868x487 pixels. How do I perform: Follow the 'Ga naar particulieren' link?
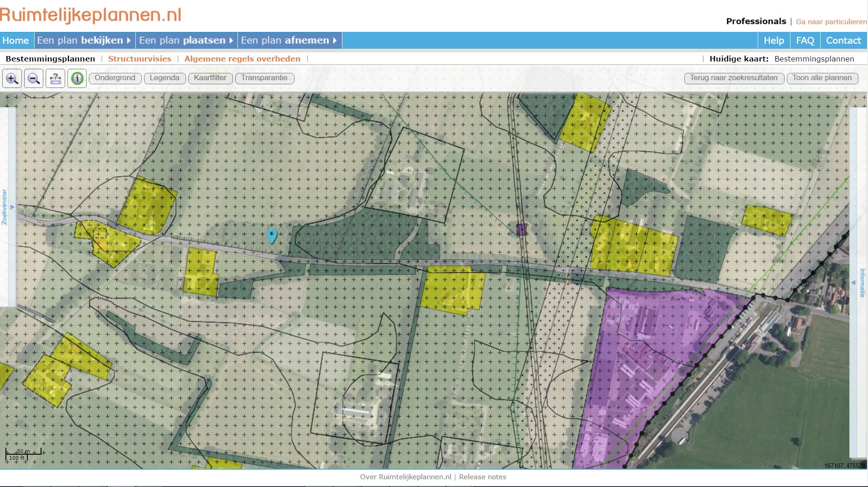831,21
